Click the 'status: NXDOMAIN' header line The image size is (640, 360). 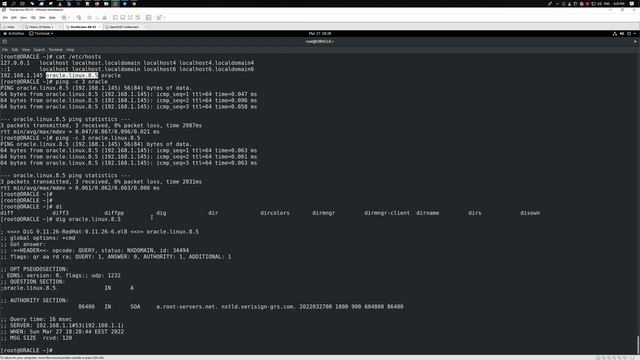click(x=95, y=251)
